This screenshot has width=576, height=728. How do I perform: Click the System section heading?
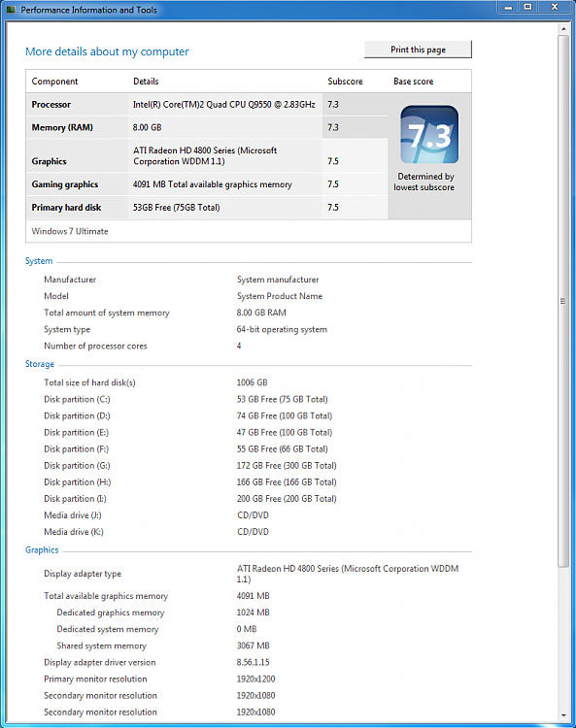[x=39, y=261]
